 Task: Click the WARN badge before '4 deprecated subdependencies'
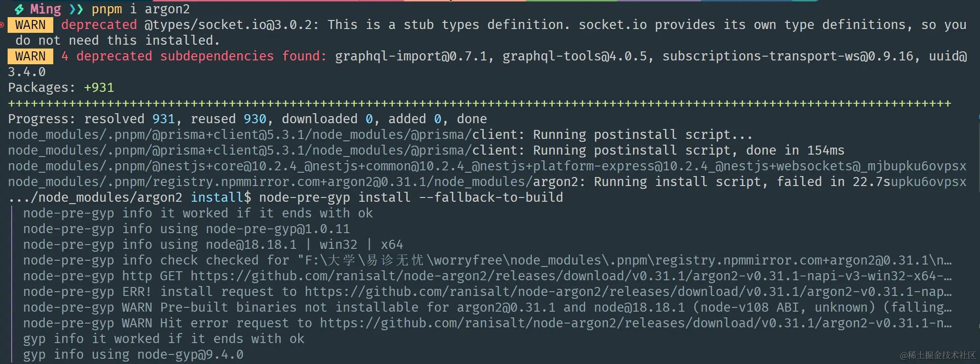tap(30, 56)
